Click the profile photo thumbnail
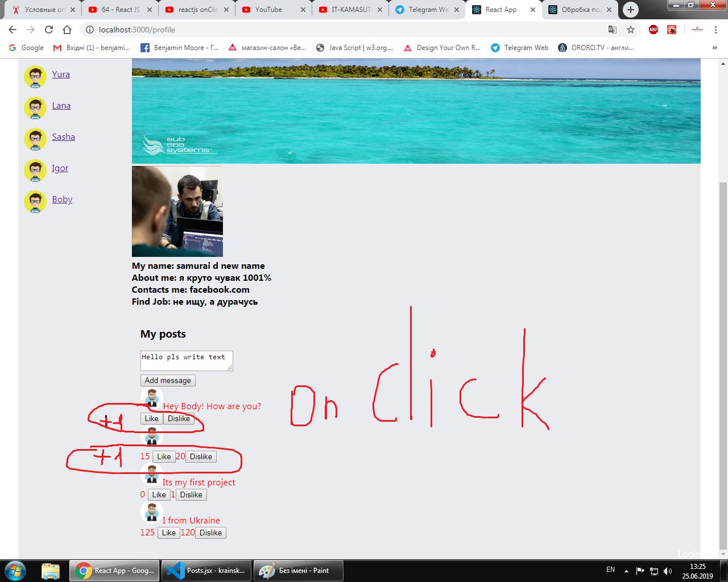The width and height of the screenshot is (728, 582). pyautogui.click(x=177, y=211)
